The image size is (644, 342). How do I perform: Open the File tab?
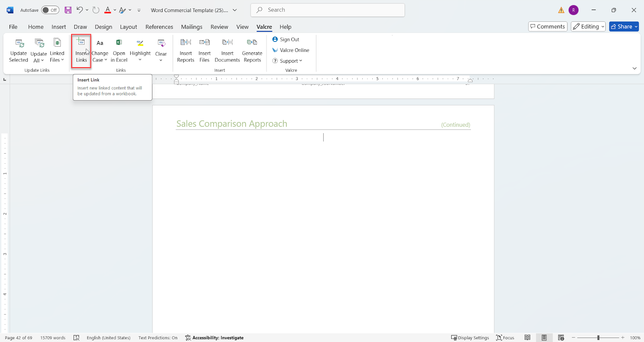[x=13, y=27]
